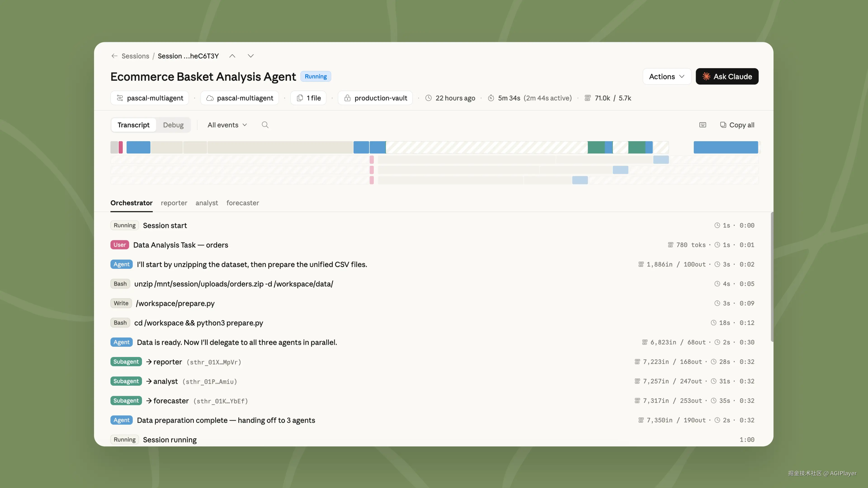Click the light blue segment in reporter lane

661,160
